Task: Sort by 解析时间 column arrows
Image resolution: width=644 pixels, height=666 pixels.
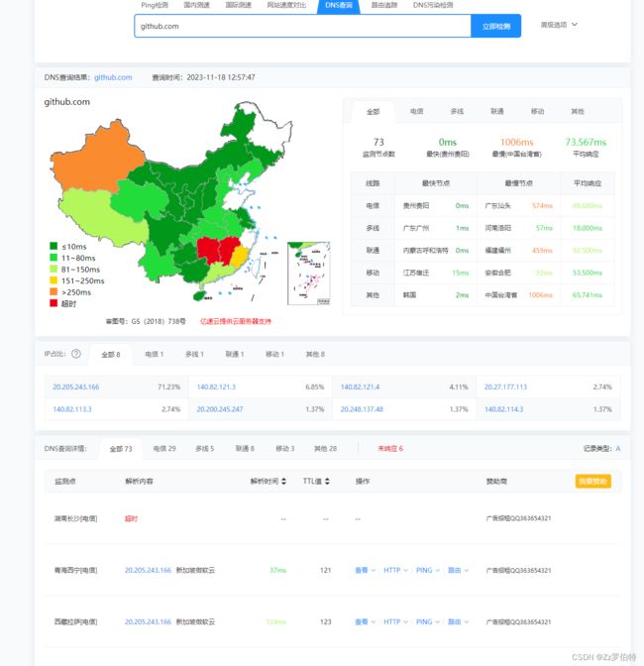Action: pyautogui.click(x=283, y=482)
